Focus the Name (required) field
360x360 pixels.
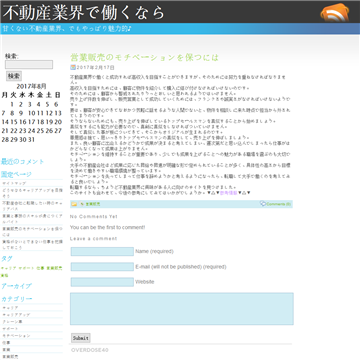(102, 251)
